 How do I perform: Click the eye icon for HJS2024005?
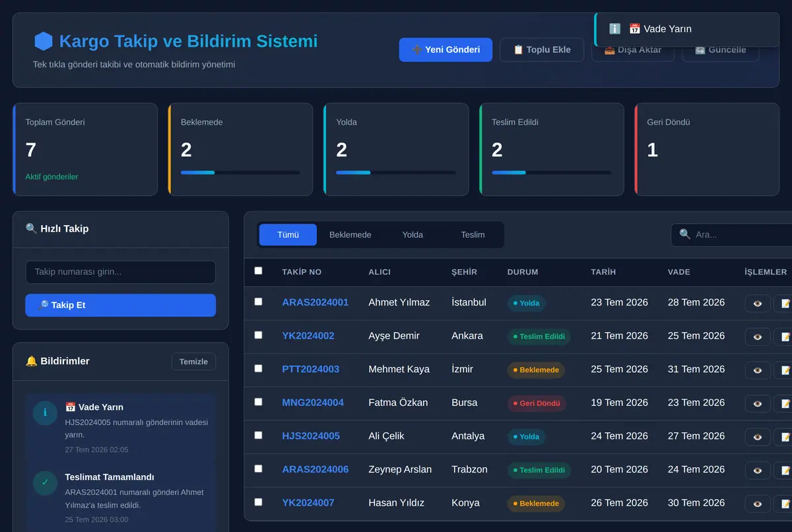pos(757,436)
